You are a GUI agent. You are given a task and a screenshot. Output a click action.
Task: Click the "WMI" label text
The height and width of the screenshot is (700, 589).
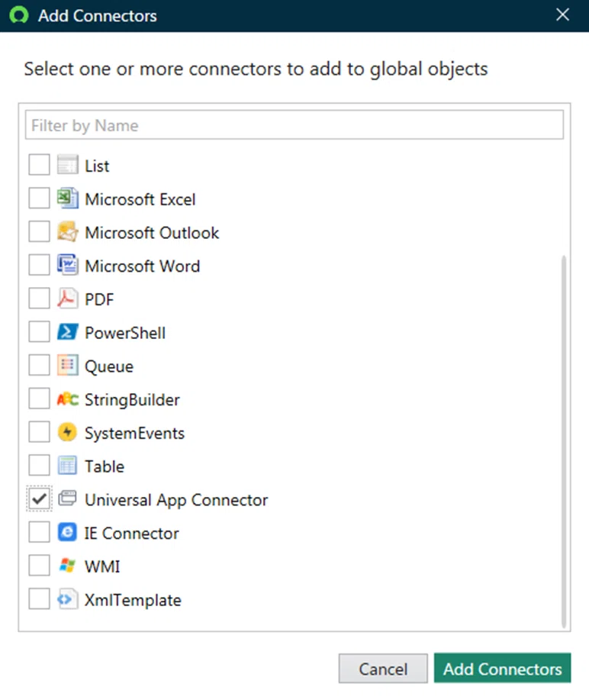102,566
